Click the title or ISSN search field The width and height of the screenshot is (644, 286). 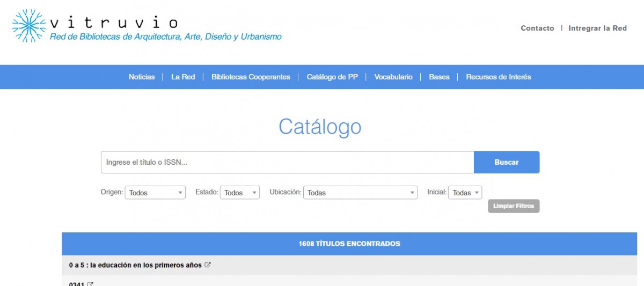[287, 162]
